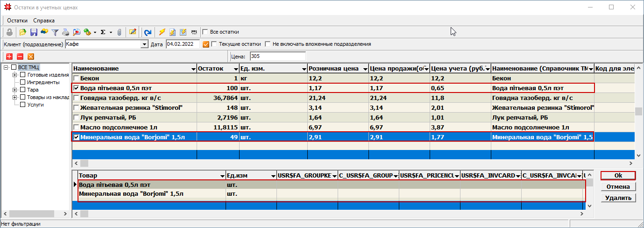Open the 'Розничная цена' column filter arrow
Screen dimensions: 644x228
tap(365, 69)
